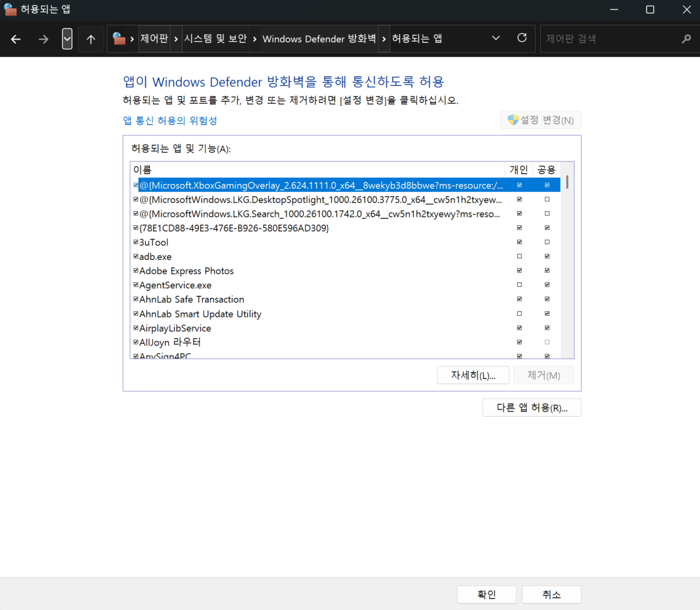Click the 공용 column header
700x610 pixels.
(x=547, y=170)
